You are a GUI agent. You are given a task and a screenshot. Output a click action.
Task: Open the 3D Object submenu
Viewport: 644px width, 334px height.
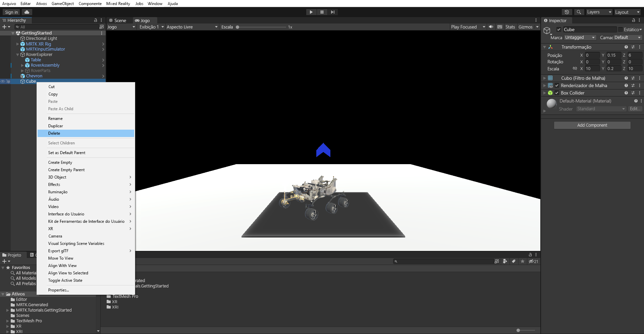(86, 177)
